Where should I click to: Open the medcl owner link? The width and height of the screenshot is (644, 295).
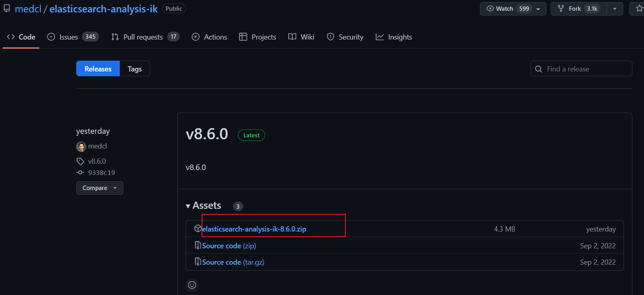click(28, 9)
